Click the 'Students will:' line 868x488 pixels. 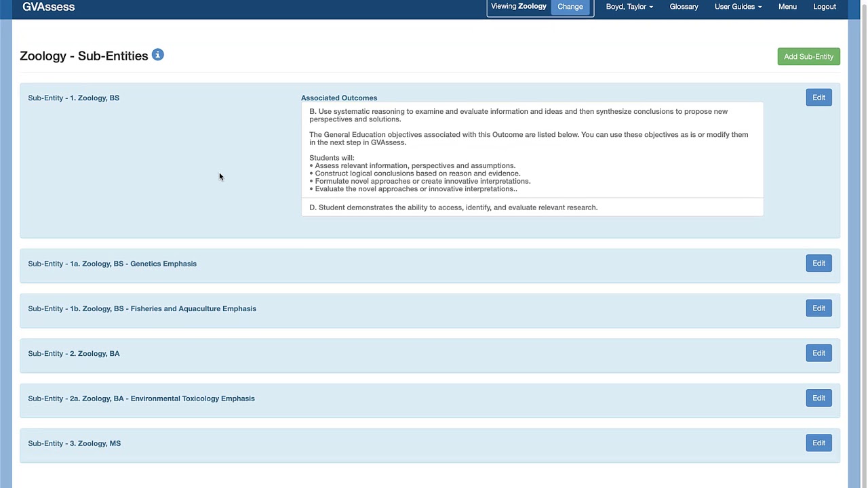(x=332, y=158)
